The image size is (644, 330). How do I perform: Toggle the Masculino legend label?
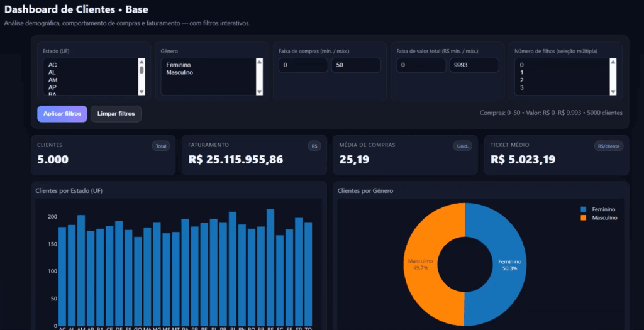coord(604,218)
